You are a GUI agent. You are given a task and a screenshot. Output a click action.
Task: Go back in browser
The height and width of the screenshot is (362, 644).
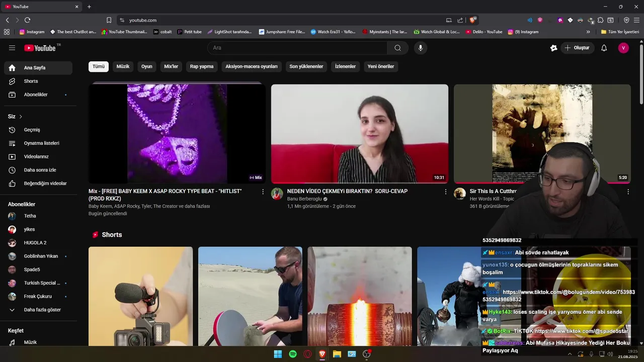click(x=8, y=20)
